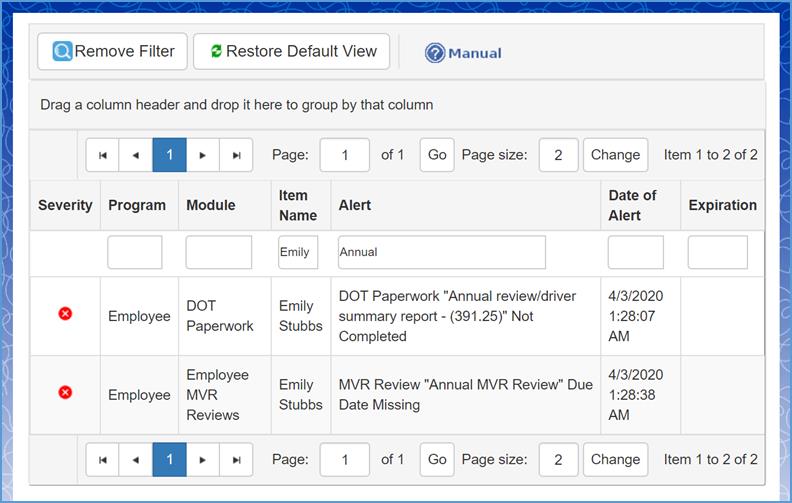792x503 pixels.
Task: Click the bottom Page size input field
Action: point(558,460)
